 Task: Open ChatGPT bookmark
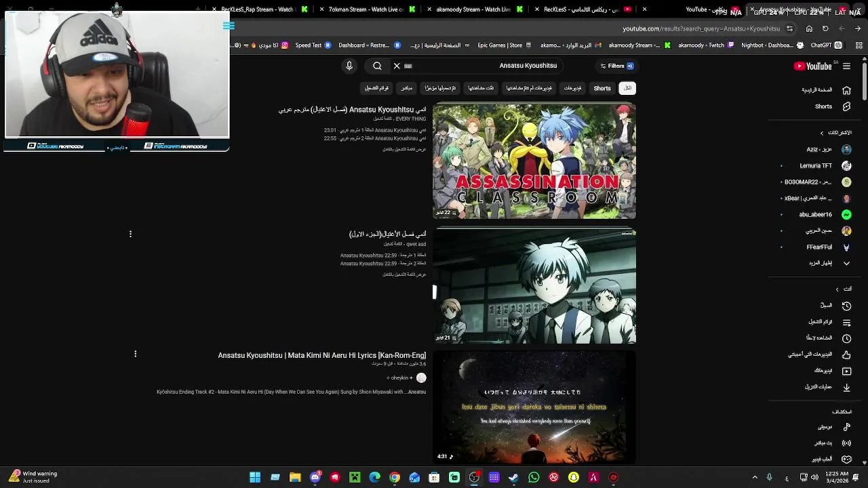[821, 45]
